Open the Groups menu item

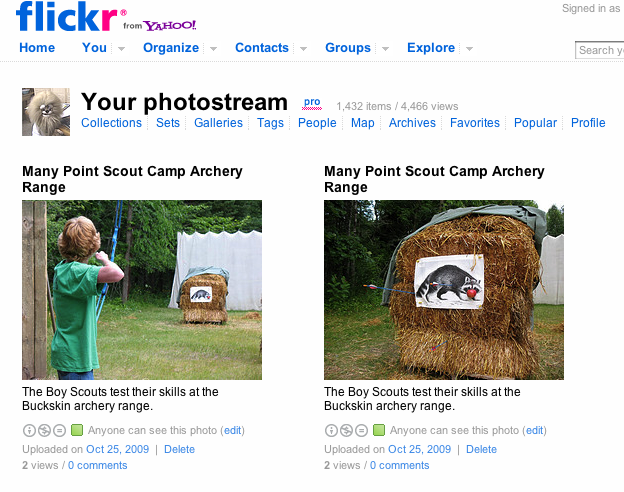[x=348, y=48]
